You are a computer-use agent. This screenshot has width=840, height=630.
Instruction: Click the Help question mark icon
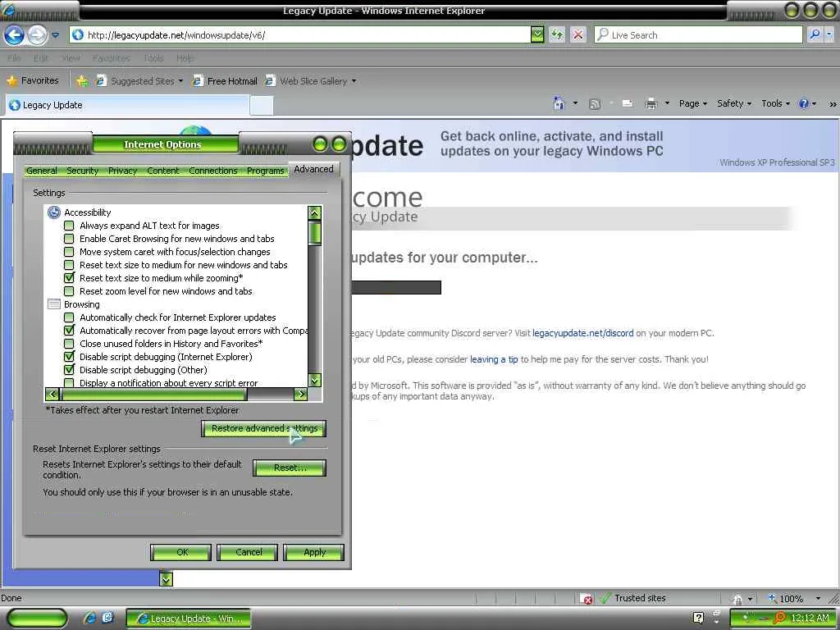pyautogui.click(x=804, y=103)
